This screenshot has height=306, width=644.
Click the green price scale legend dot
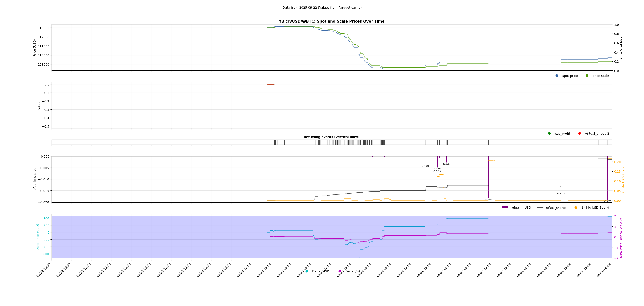[587, 76]
